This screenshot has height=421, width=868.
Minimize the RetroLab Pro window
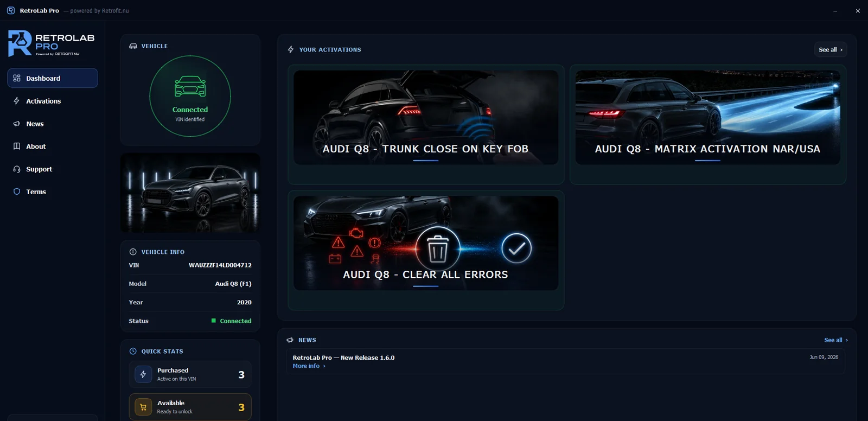tap(835, 11)
